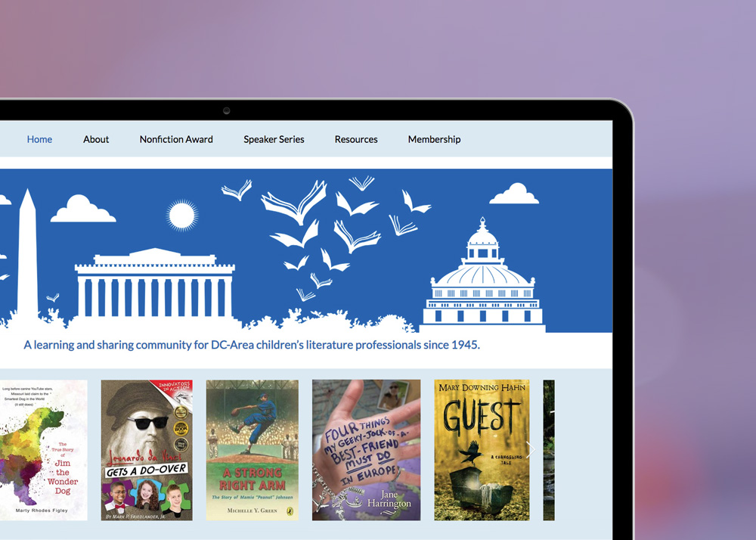Navigate to the Membership page
This screenshot has width=756, height=540.
pyautogui.click(x=435, y=139)
